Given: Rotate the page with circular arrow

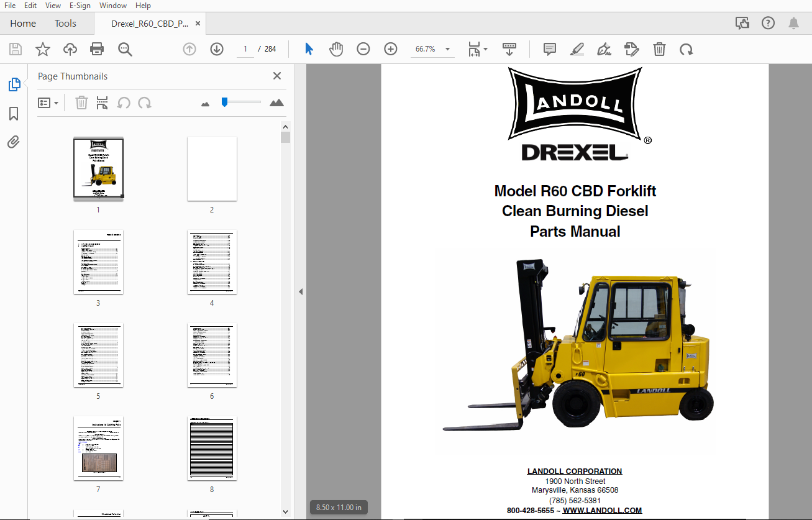Looking at the screenshot, I should click(x=687, y=49).
